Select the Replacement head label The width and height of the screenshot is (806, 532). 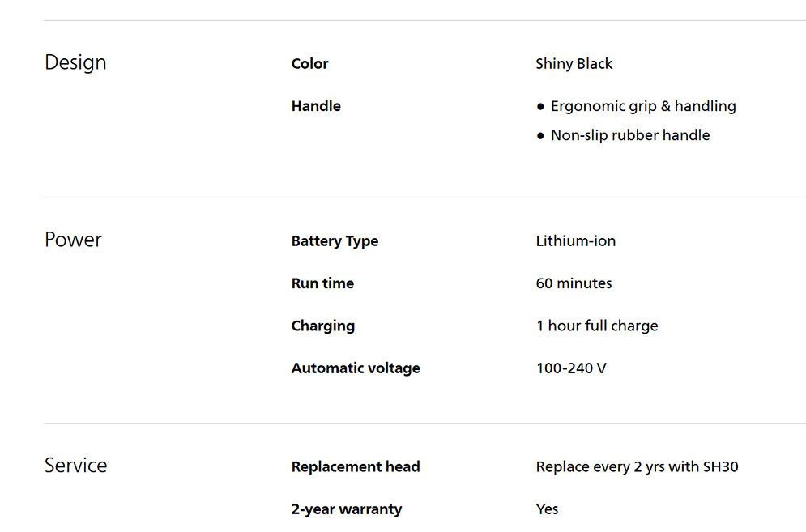coord(355,467)
